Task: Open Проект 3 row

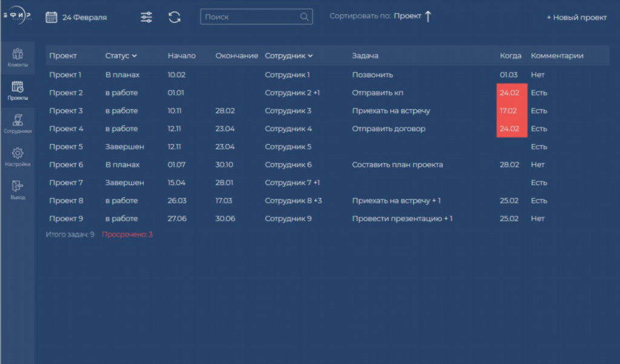Action: coord(328,111)
